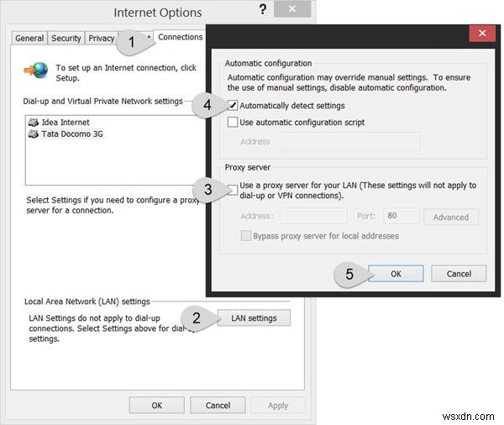
Task: Switch to the Security tab
Action: [66, 38]
